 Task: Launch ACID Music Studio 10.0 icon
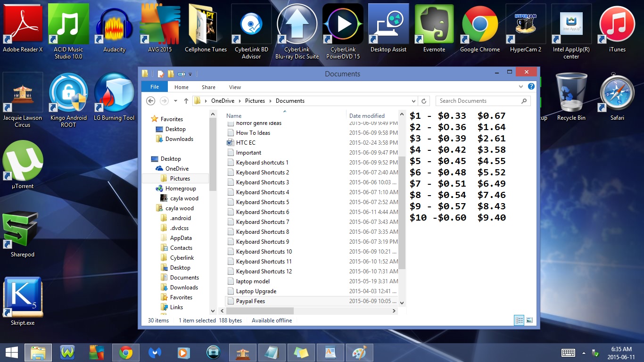(68, 32)
